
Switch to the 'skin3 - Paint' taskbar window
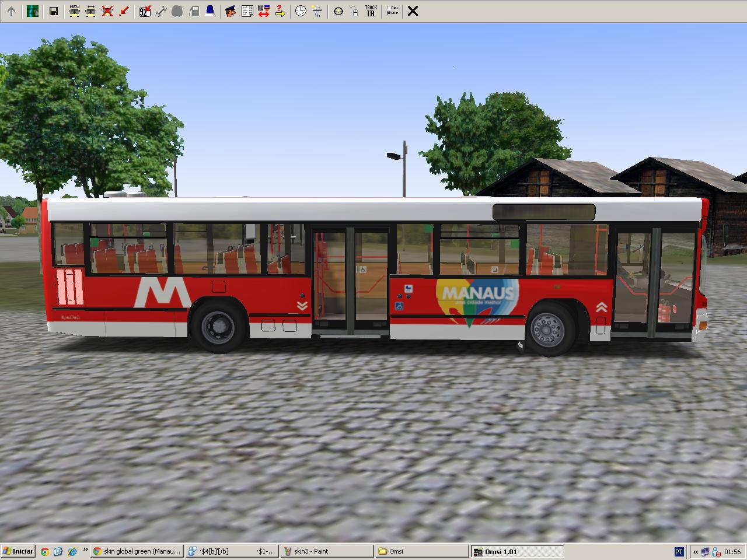tap(327, 551)
